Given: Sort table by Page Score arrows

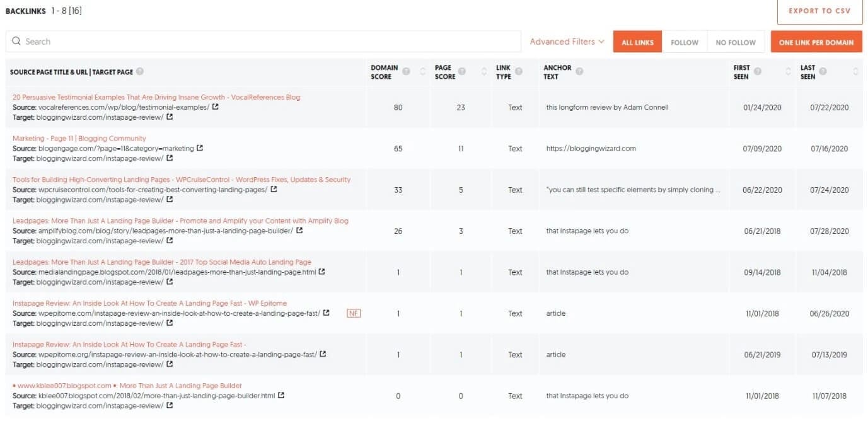Looking at the screenshot, I should coord(483,72).
